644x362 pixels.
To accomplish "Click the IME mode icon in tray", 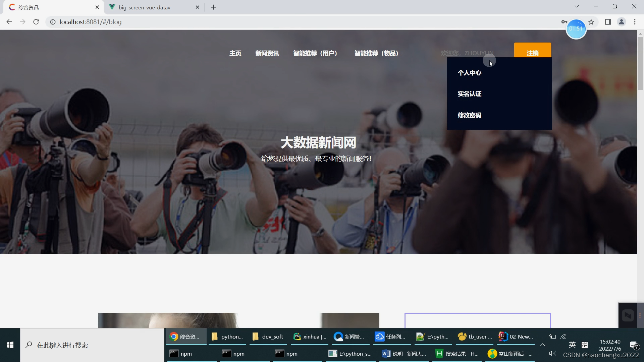I will (x=585, y=345).
